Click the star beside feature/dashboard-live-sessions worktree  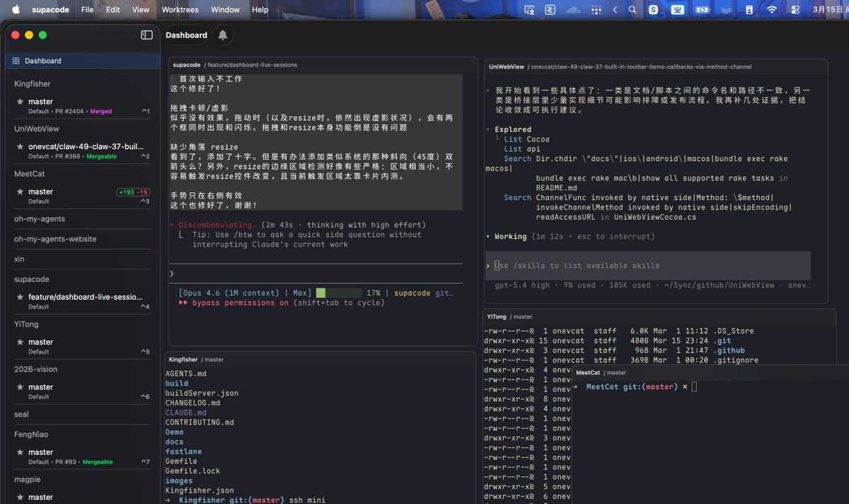[x=20, y=297]
